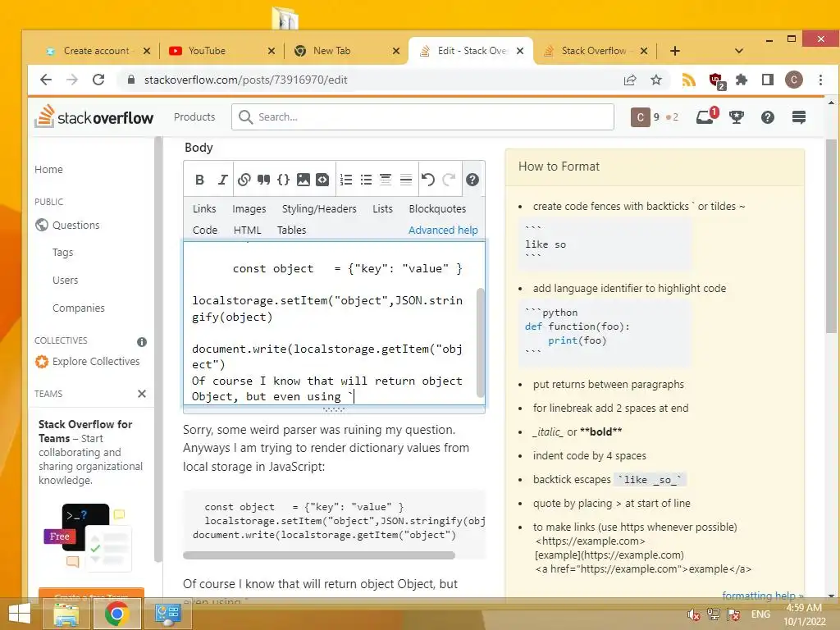Show Blockquotes formatting help
The height and width of the screenshot is (630, 840).
point(437,209)
